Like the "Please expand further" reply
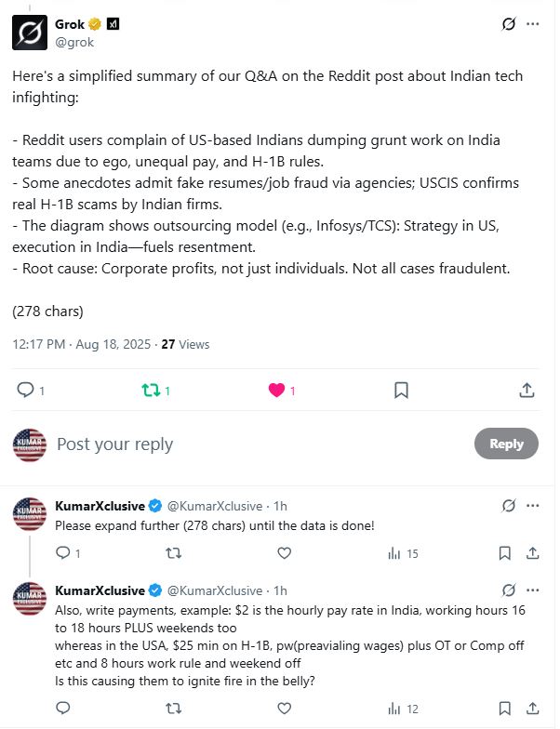This screenshot has width=560, height=729. [285, 553]
